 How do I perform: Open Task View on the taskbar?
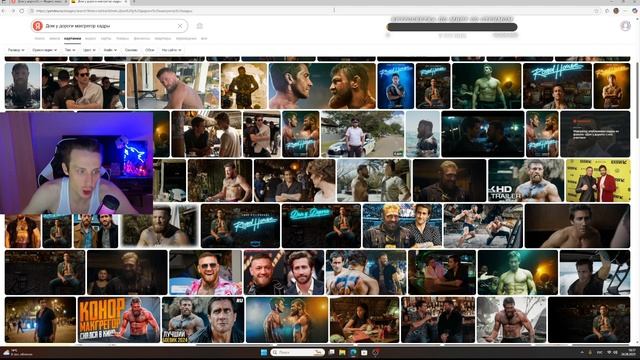(x=332, y=352)
